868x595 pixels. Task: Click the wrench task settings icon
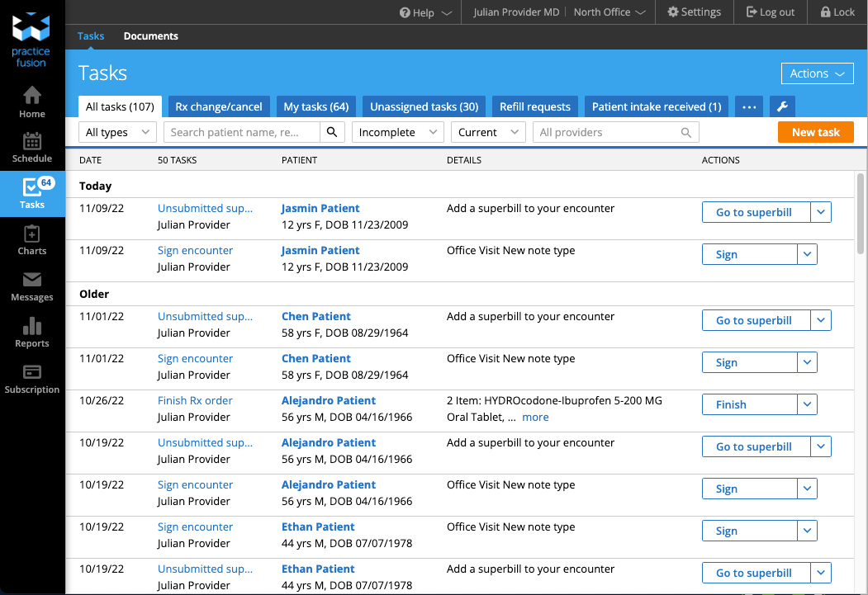click(x=782, y=106)
